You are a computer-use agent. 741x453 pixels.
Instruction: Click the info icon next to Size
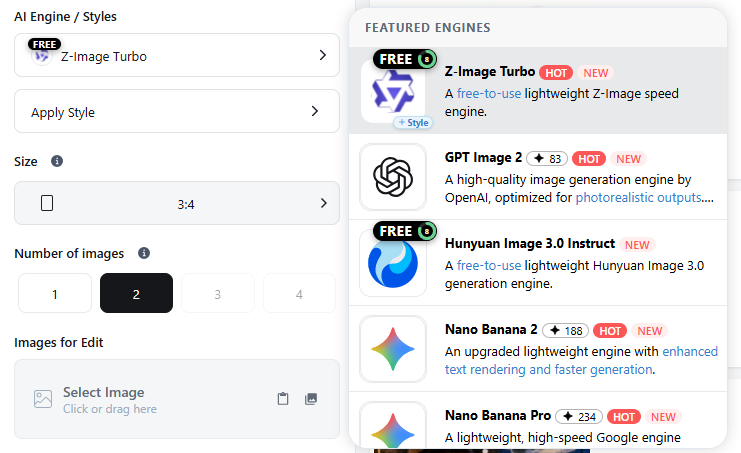click(57, 161)
